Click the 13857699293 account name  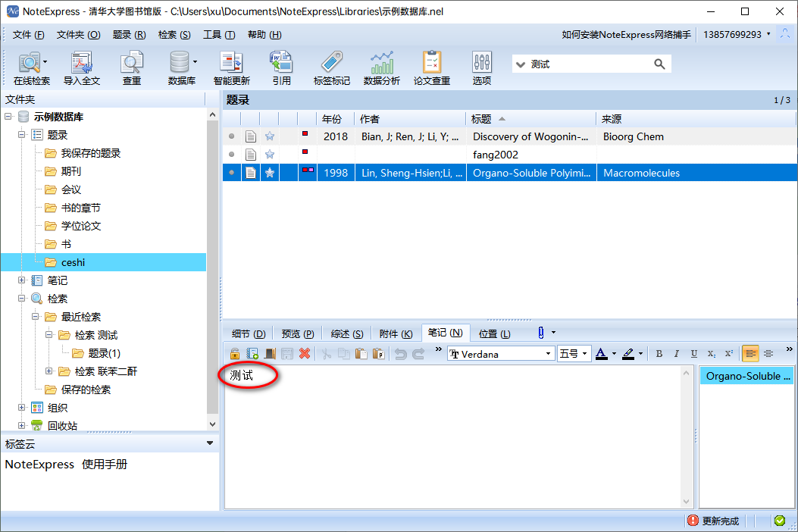pos(732,35)
